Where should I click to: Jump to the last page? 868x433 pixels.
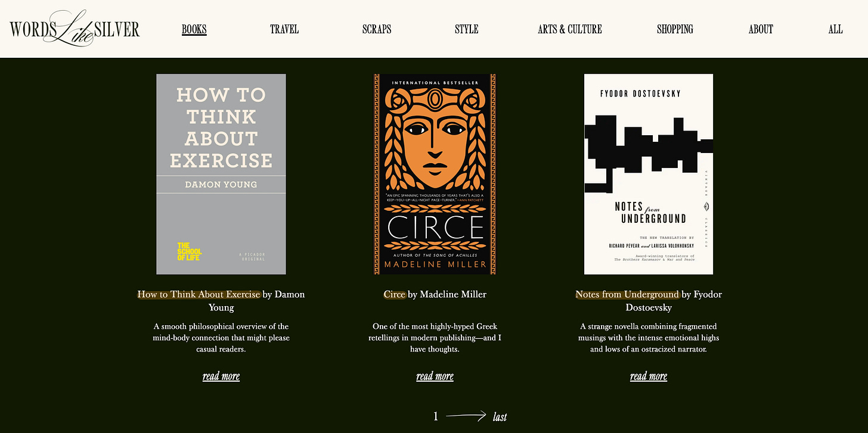(500, 417)
